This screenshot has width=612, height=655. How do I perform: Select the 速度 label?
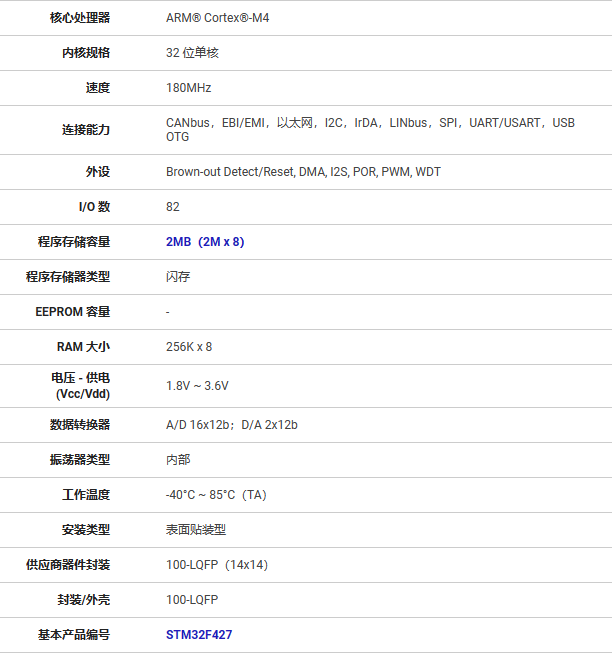(x=98, y=88)
